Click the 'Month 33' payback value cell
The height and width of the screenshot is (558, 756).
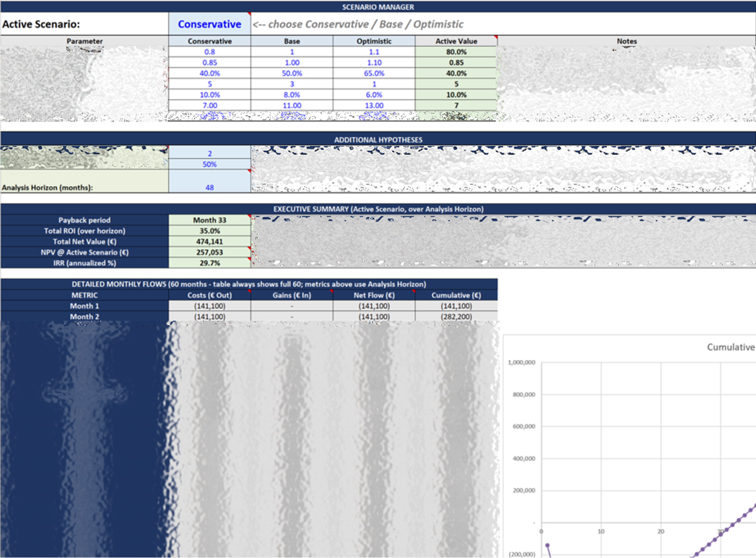(209, 220)
